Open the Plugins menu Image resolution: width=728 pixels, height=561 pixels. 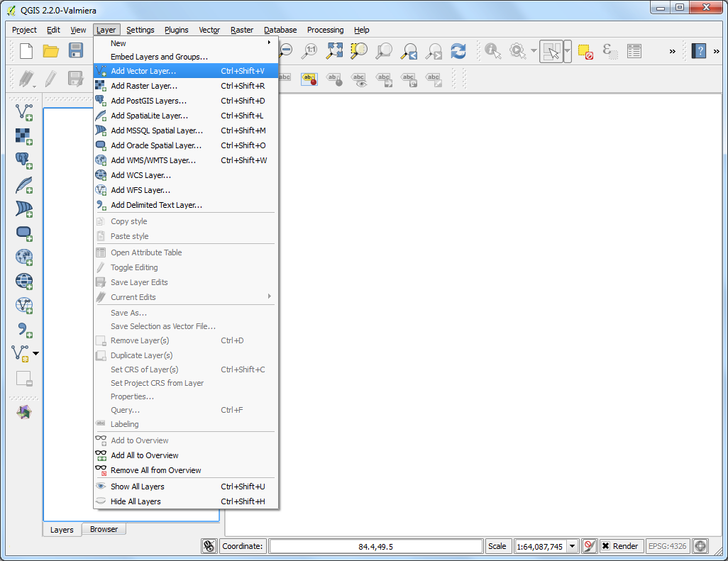click(x=177, y=30)
